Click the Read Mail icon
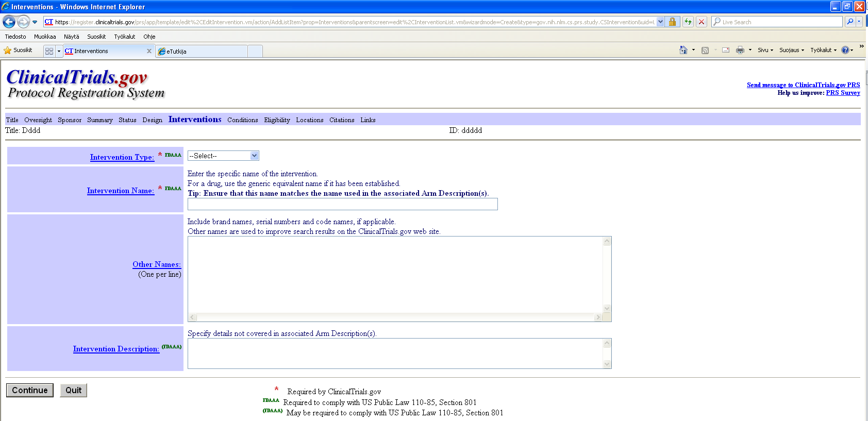This screenshot has height=421, width=868. pos(726,50)
